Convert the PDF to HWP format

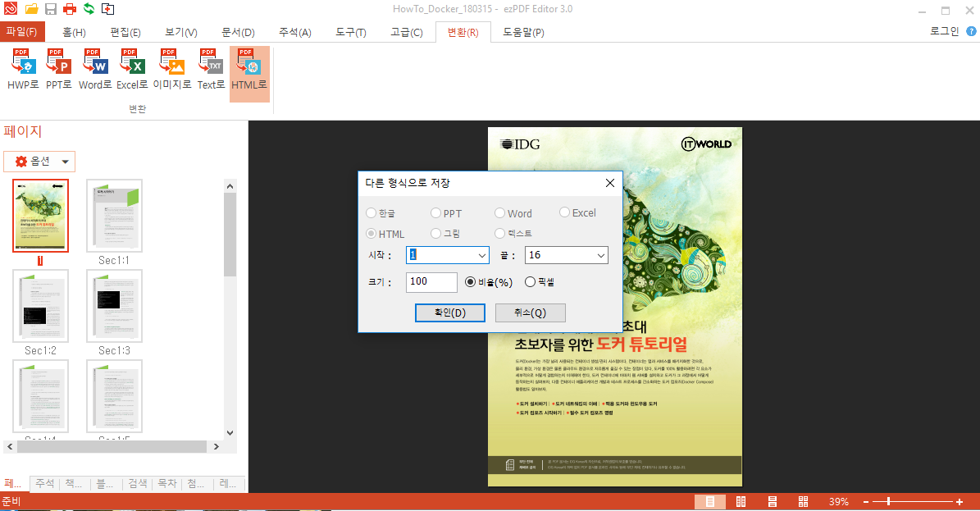point(23,70)
